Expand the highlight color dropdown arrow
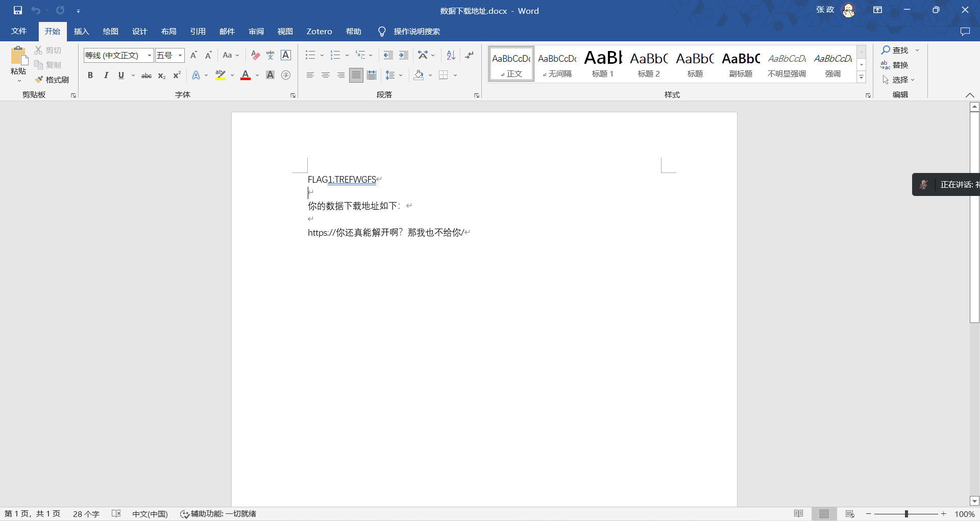Image resolution: width=980 pixels, height=521 pixels. tap(232, 75)
